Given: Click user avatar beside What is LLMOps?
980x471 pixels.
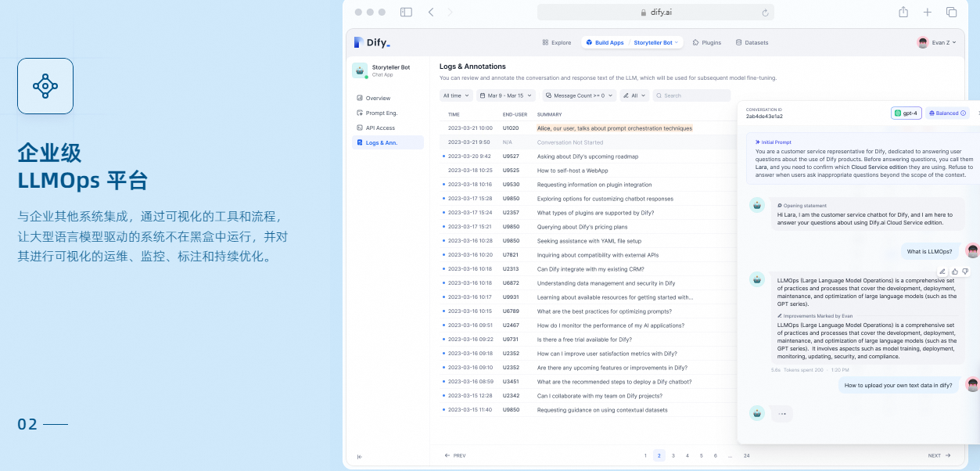Looking at the screenshot, I should click(972, 251).
